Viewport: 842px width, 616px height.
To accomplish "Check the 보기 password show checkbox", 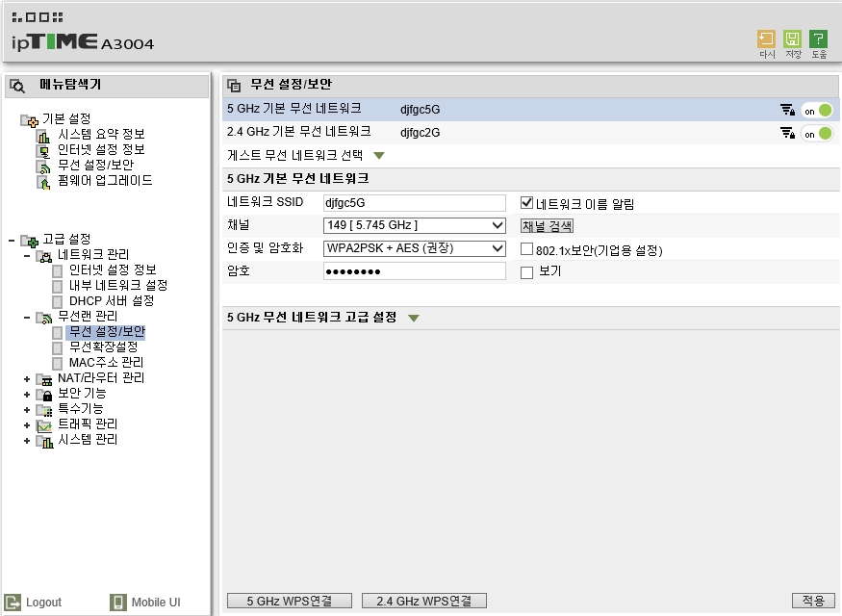I will pos(526,272).
